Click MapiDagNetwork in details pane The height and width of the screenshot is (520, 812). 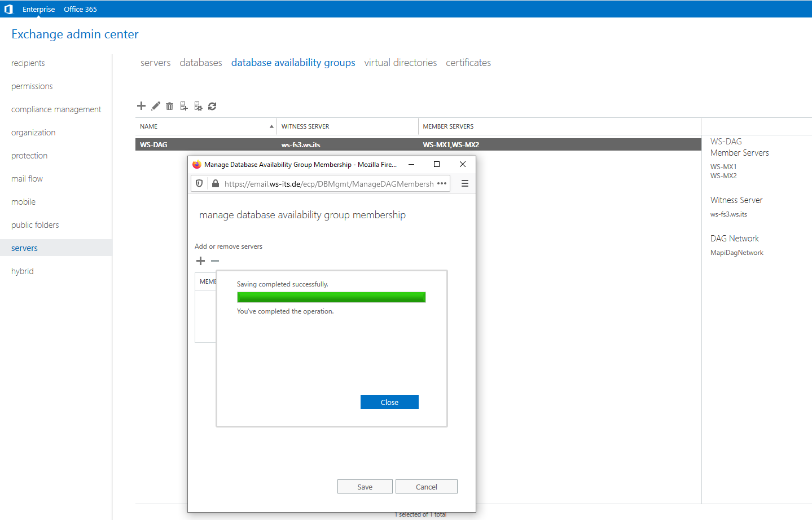click(x=737, y=253)
